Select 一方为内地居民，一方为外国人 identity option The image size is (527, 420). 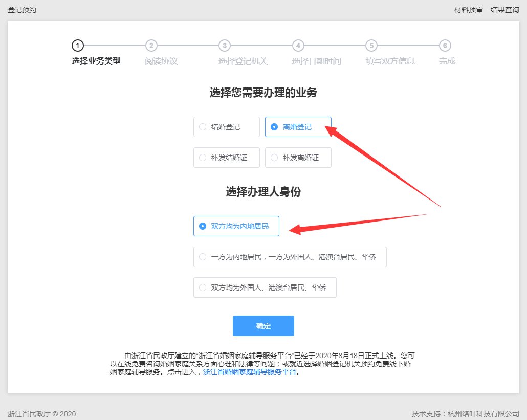[x=290, y=257]
